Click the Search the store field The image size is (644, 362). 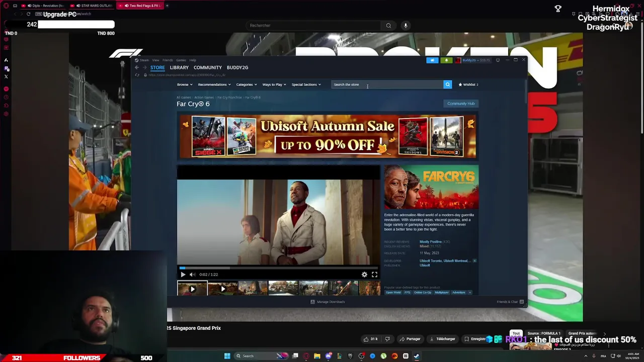(387, 84)
